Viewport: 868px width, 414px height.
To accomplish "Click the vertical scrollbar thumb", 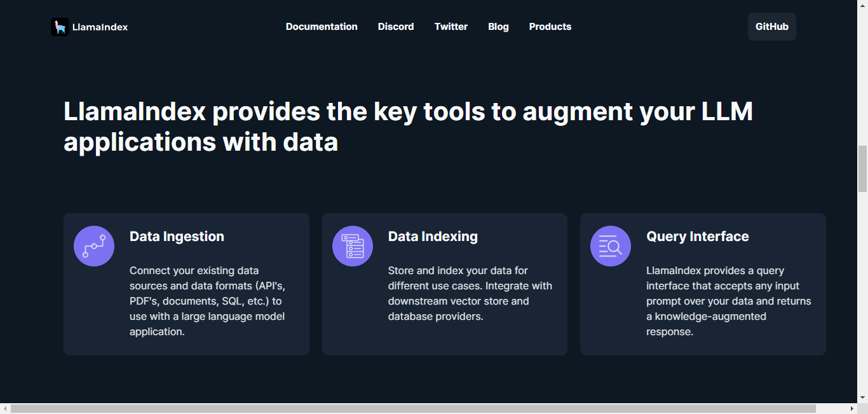I will (862, 169).
